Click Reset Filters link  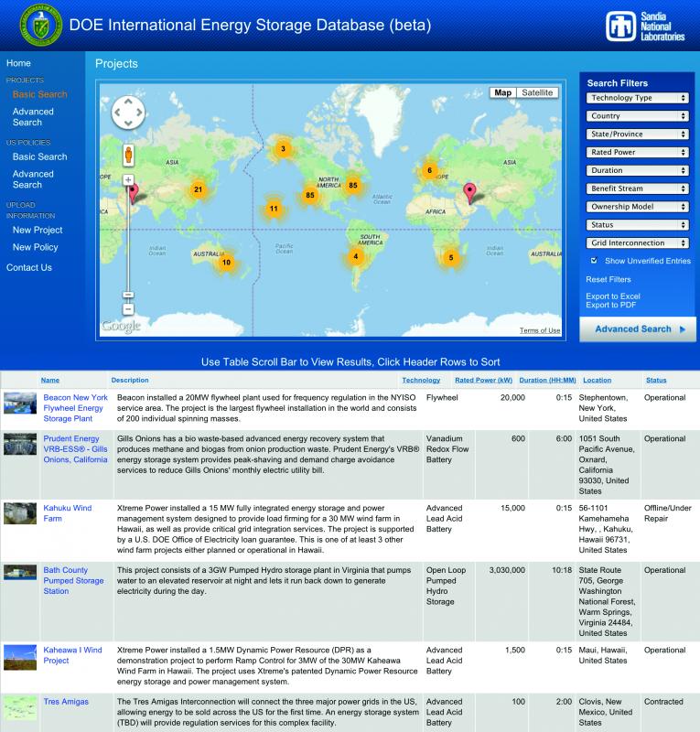click(608, 280)
